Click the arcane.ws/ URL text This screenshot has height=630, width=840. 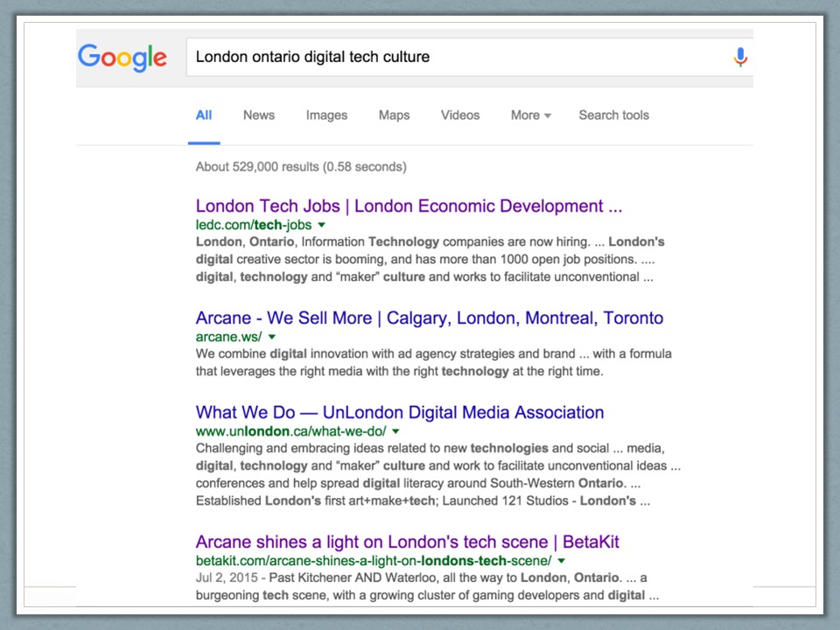pos(228,337)
